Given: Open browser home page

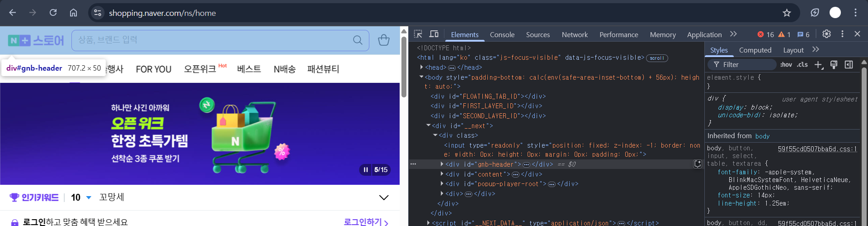Looking at the screenshot, I should [x=73, y=13].
